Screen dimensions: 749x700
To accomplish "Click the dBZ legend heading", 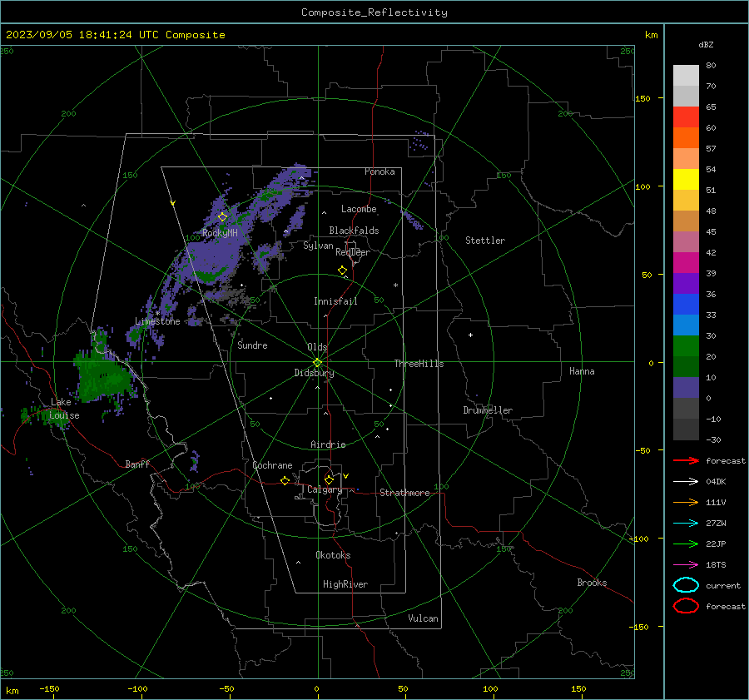I will 706,44.
